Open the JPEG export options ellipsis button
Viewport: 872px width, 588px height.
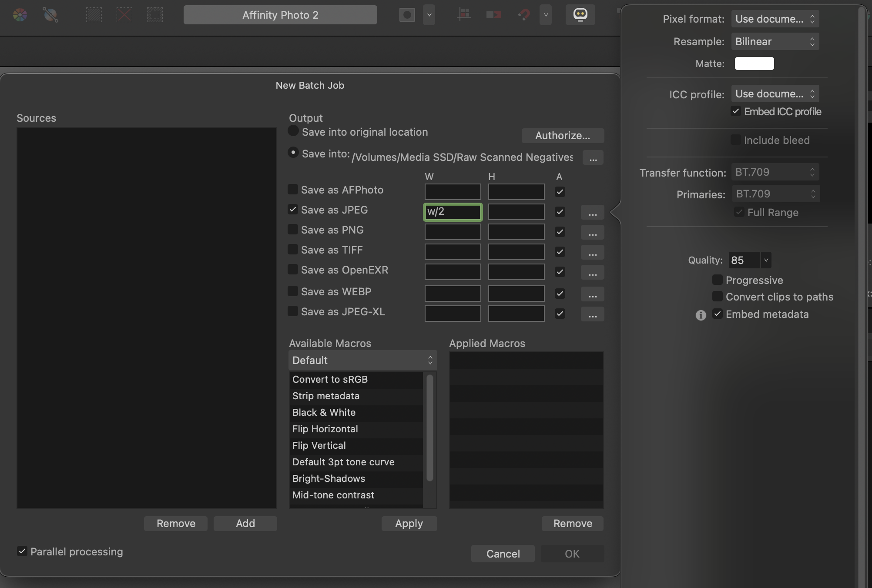pyautogui.click(x=593, y=213)
